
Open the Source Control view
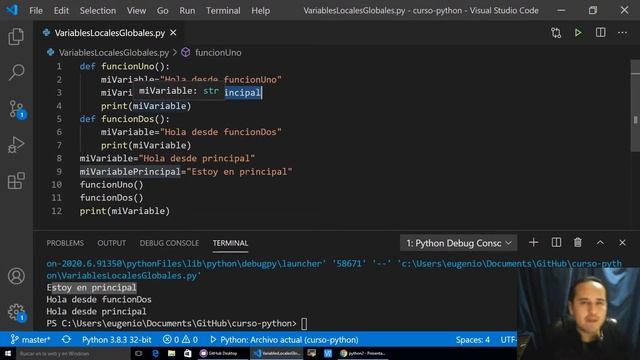[x=16, y=109]
